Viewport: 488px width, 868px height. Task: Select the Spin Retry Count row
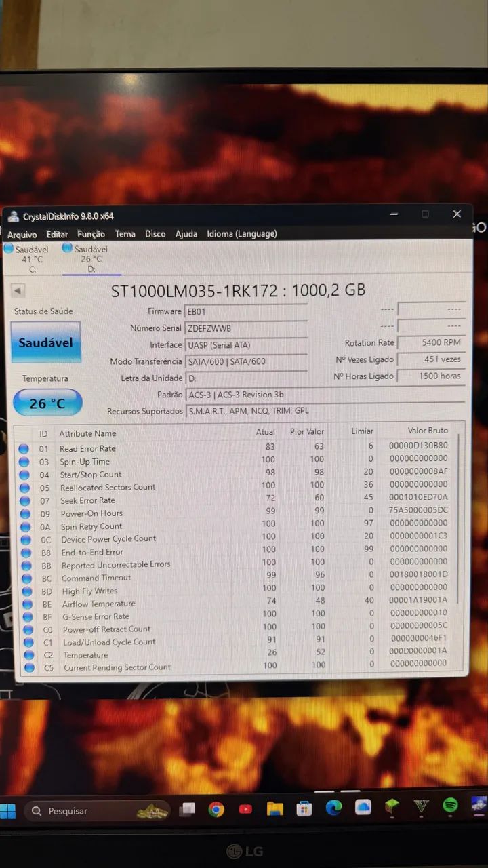(235, 526)
